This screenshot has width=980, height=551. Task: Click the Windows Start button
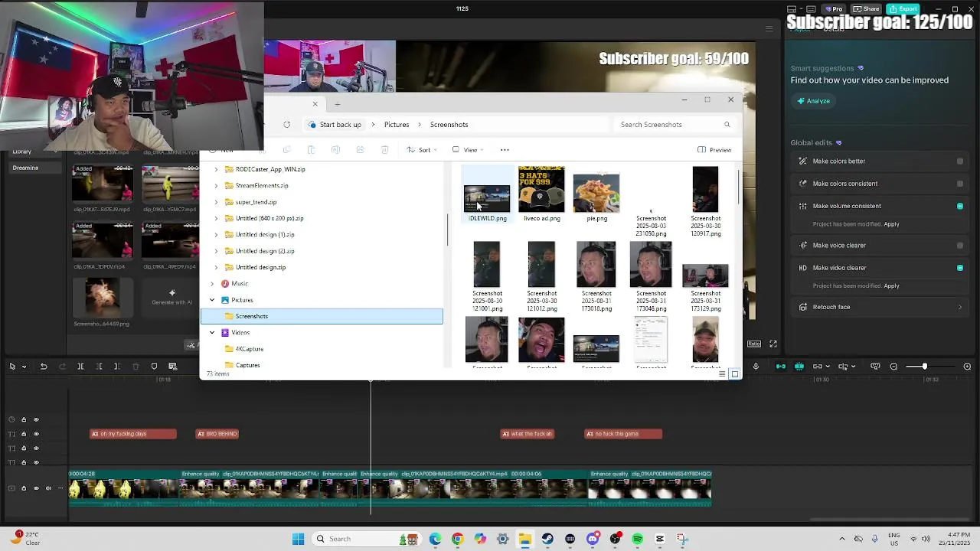(298, 539)
